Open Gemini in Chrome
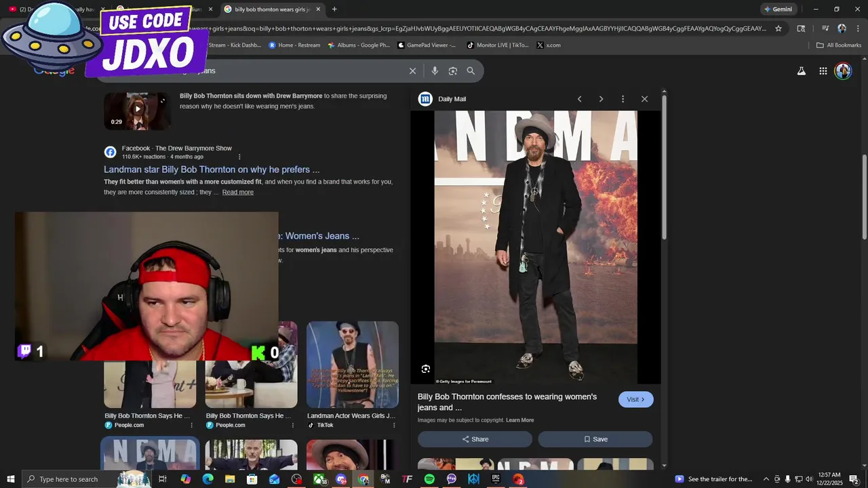 (778, 9)
